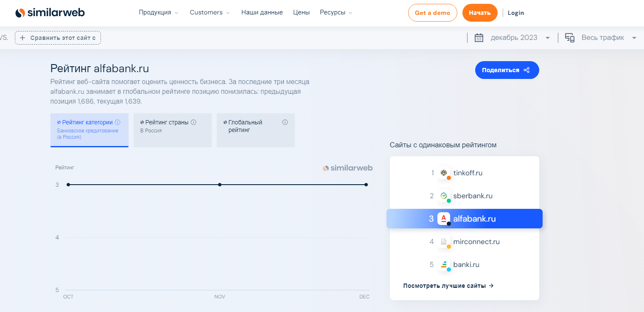
Task: Click the tinkoff.ru favicon
Action: click(x=444, y=173)
